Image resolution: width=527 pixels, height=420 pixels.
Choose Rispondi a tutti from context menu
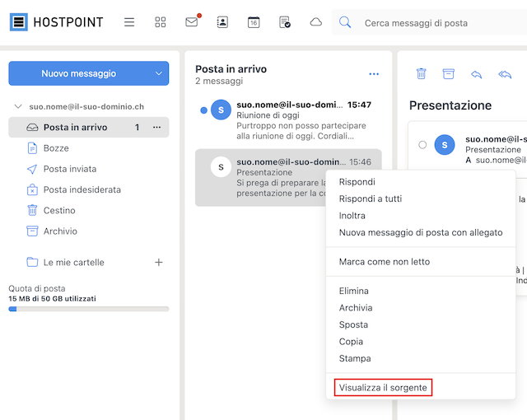tap(371, 198)
